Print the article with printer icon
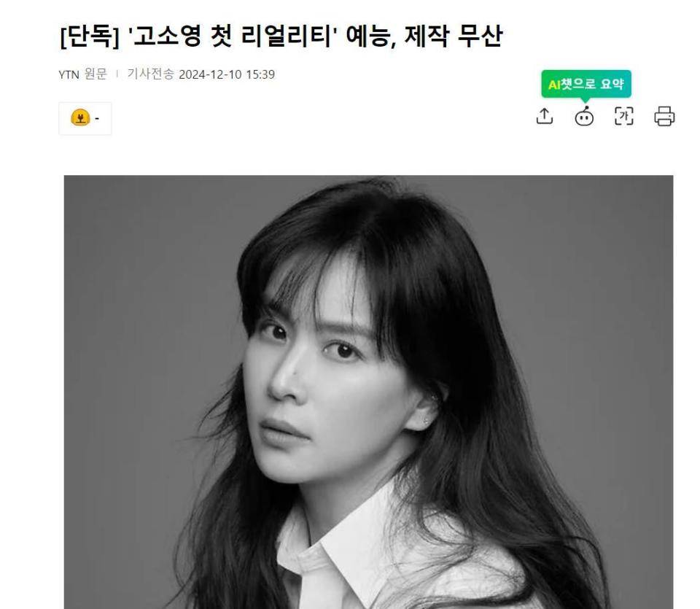700x609 pixels. coord(664,117)
